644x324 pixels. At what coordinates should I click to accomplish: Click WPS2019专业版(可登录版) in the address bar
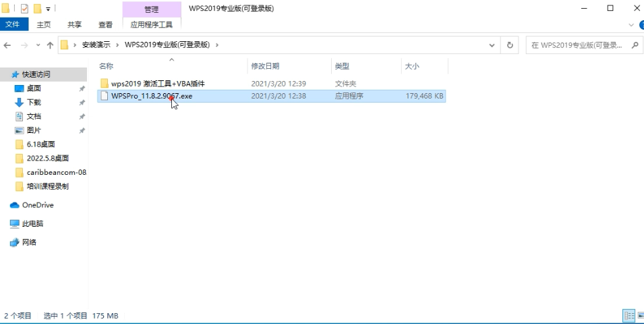[x=167, y=45]
